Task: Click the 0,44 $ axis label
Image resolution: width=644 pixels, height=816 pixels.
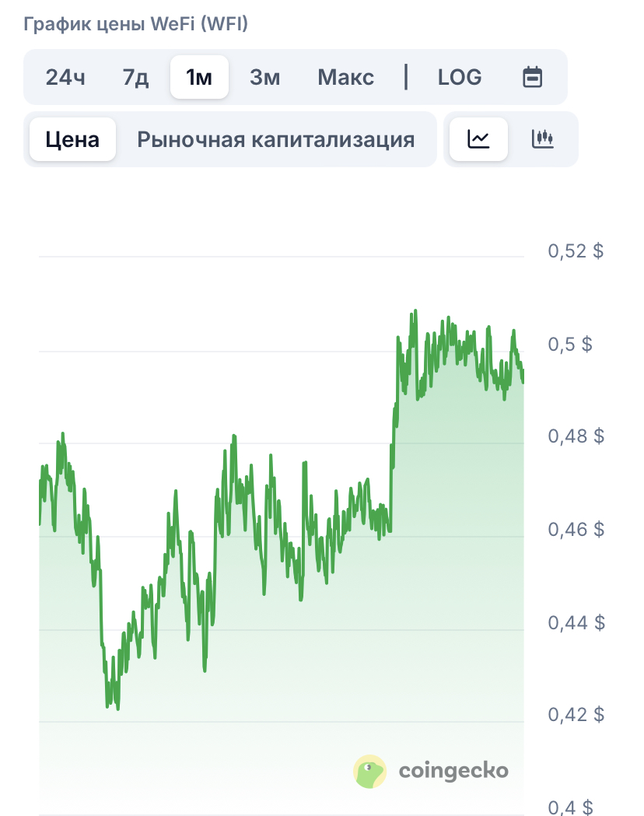Action: tap(576, 622)
